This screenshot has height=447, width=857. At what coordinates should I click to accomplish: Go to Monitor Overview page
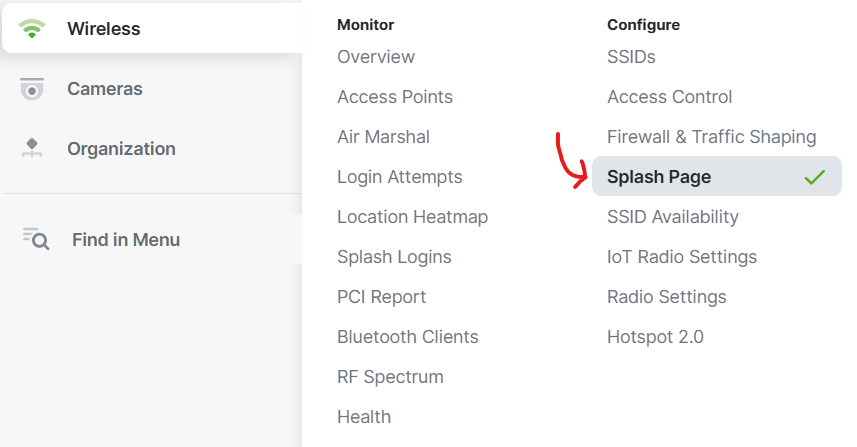click(x=376, y=57)
